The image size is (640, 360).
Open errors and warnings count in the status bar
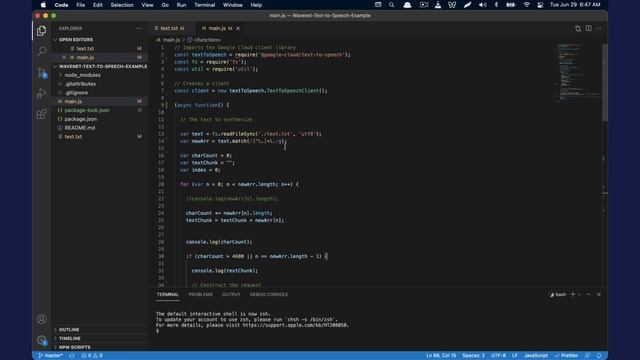pyautogui.click(x=92, y=356)
